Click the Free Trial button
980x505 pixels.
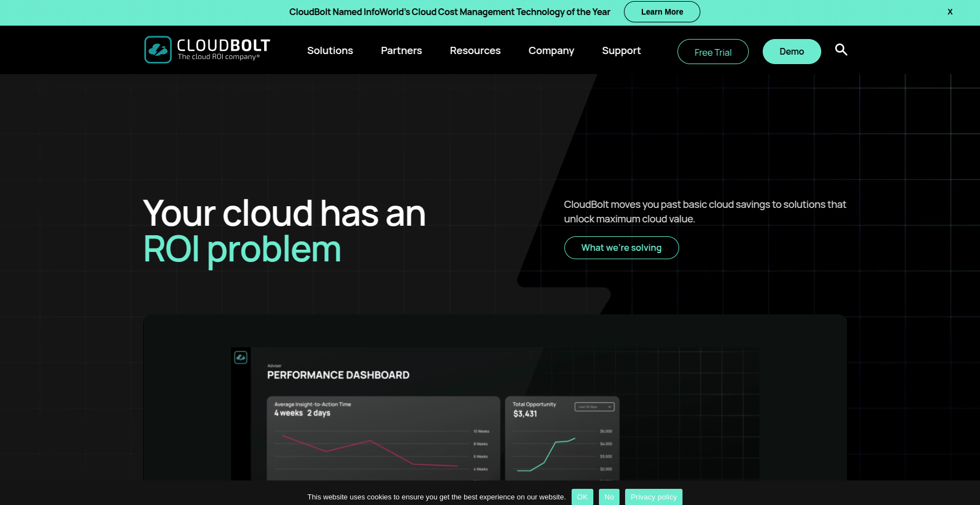coord(713,52)
